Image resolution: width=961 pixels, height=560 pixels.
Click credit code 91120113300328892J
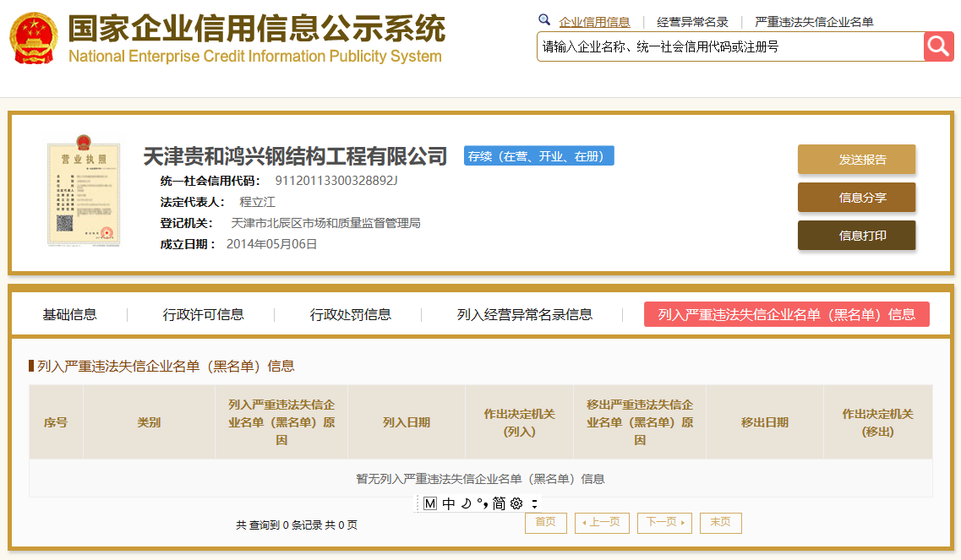click(336, 181)
